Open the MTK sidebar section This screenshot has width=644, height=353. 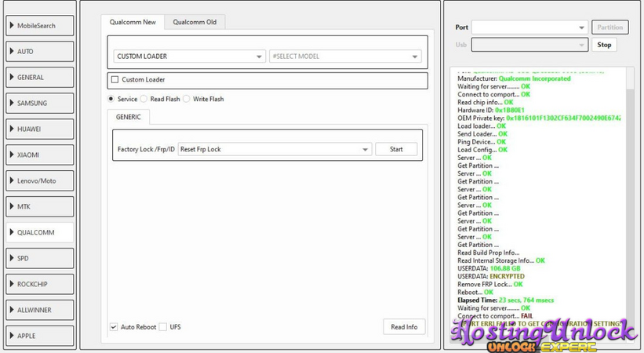point(40,206)
